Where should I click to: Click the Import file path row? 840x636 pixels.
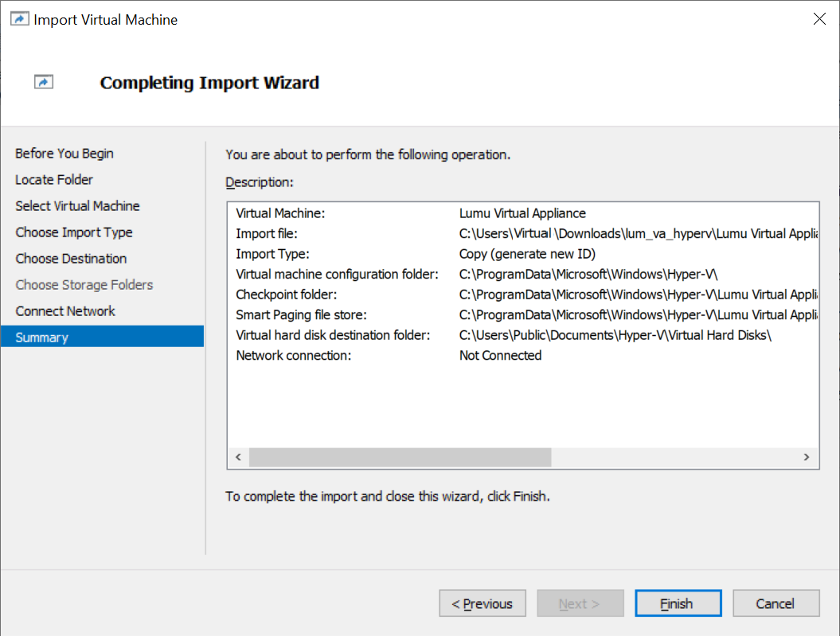pos(525,234)
